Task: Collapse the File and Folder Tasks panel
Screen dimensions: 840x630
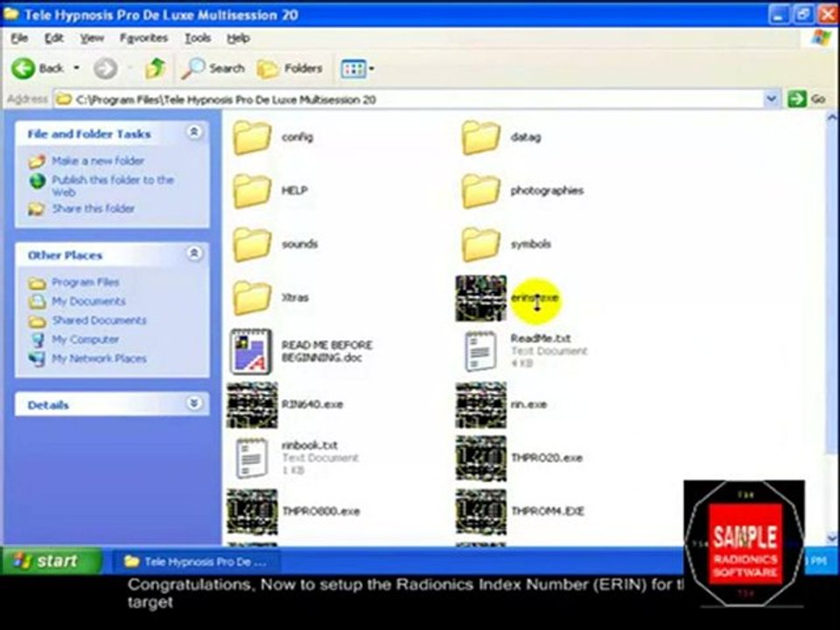Action: coord(193,133)
